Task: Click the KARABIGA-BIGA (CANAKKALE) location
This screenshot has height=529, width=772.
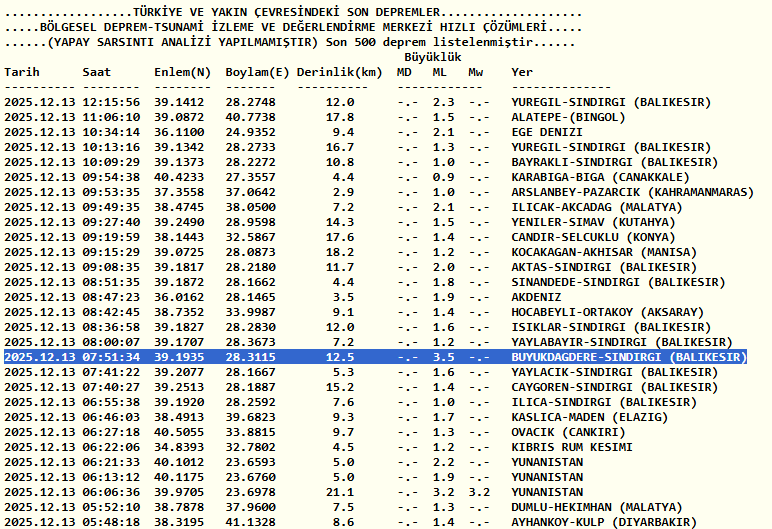Action: pos(600,177)
